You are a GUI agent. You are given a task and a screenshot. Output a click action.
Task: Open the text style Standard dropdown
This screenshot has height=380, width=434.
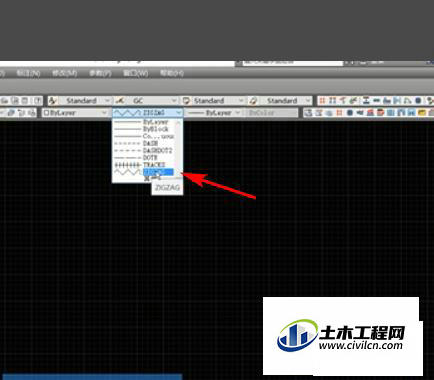(85, 101)
